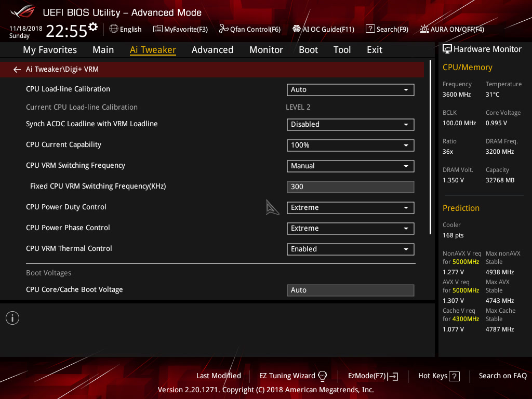This screenshot has width=532, height=399.
Task: Click the Hardware Monitor screen icon
Action: pyautogui.click(x=447, y=49)
